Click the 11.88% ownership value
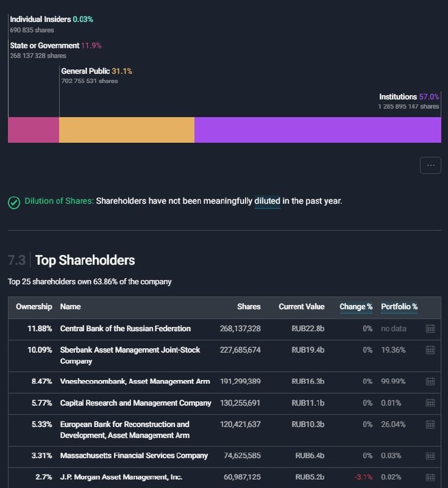The image size is (448, 488). pyautogui.click(x=40, y=329)
